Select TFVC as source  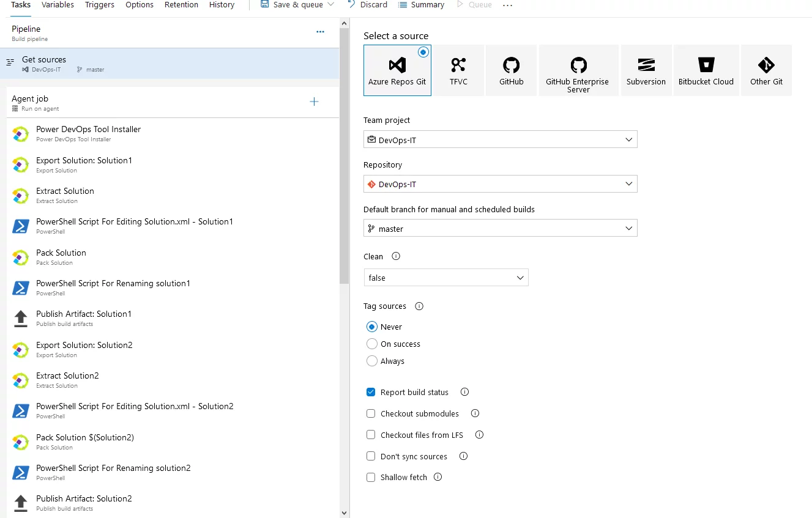pyautogui.click(x=458, y=70)
